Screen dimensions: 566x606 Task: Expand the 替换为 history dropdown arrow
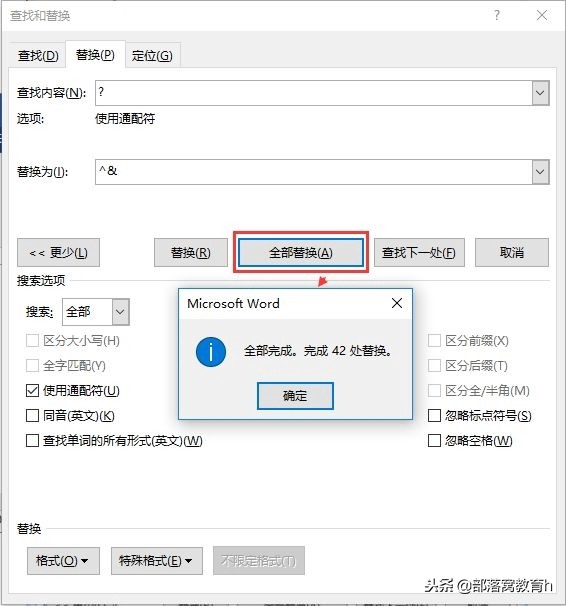(540, 172)
